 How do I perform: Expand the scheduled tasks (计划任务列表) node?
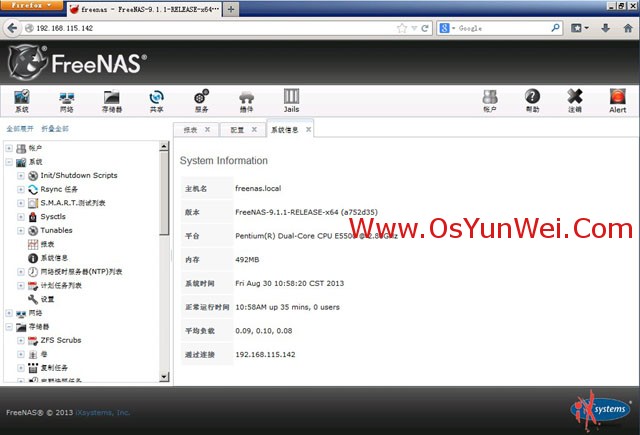(x=20, y=285)
